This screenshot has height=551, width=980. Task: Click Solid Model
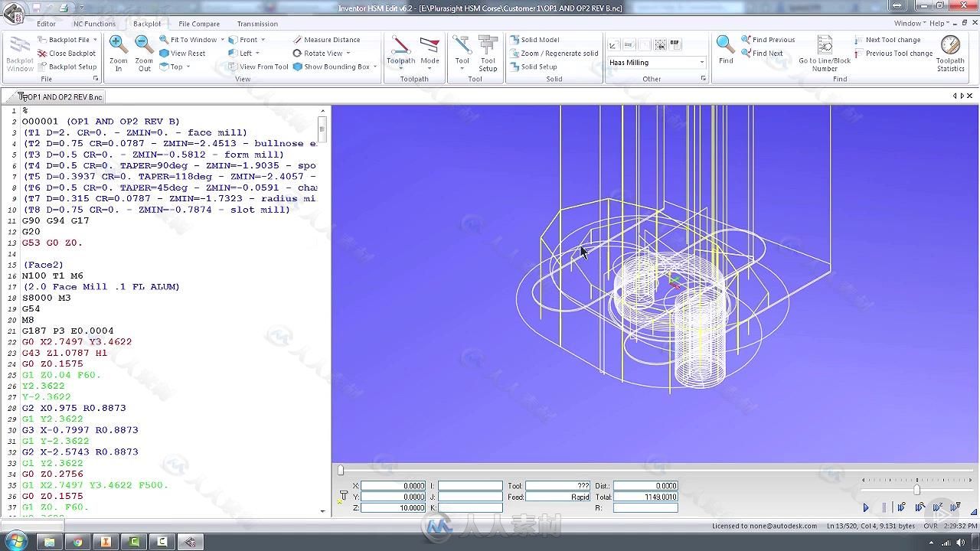click(534, 40)
